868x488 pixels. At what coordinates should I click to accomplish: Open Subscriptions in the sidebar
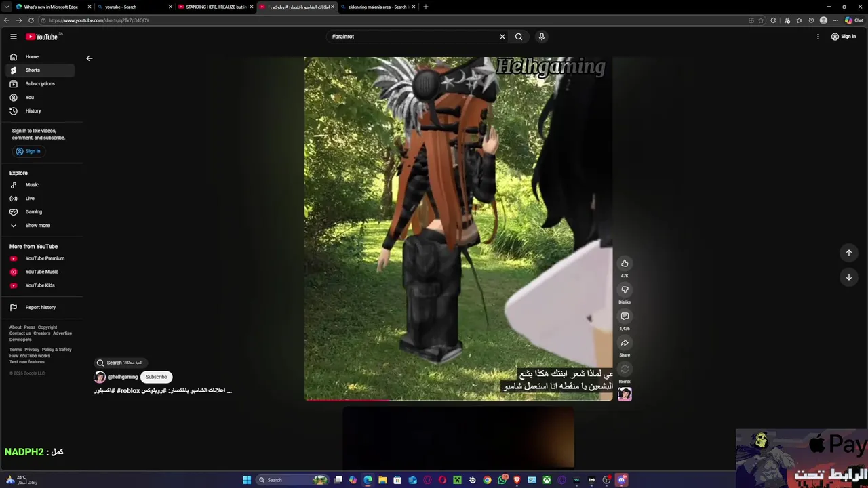point(41,84)
